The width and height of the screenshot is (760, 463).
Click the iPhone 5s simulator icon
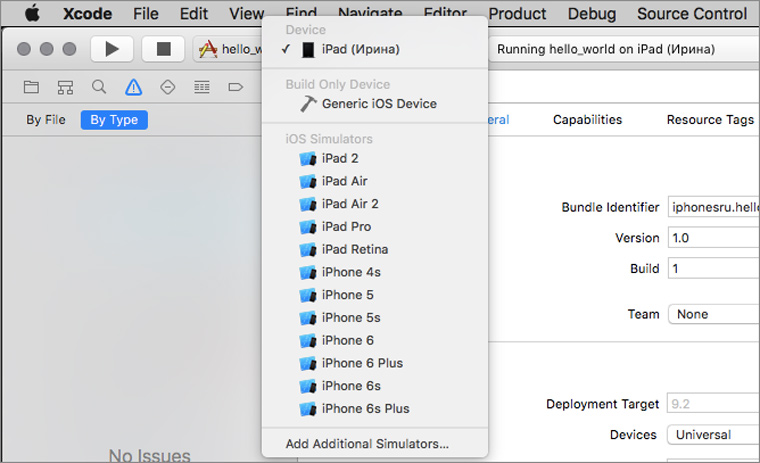click(308, 318)
